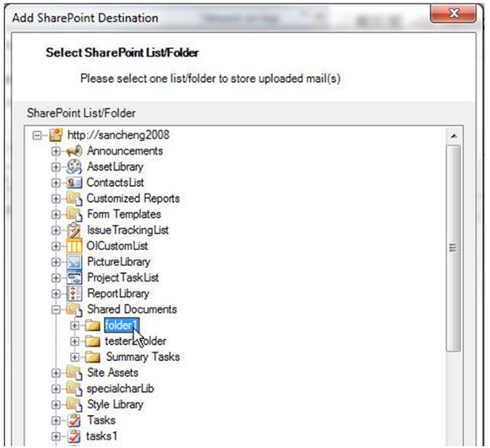Expand the specialcharLib node
This screenshot has width=490, height=448.
(56, 389)
